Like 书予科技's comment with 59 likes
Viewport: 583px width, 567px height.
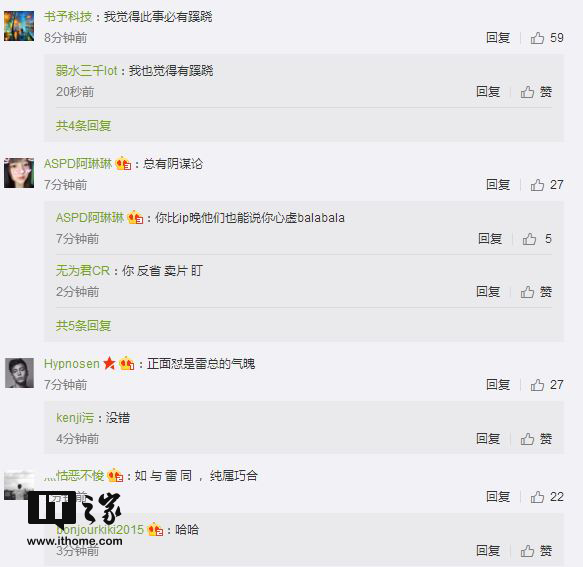coord(547,38)
